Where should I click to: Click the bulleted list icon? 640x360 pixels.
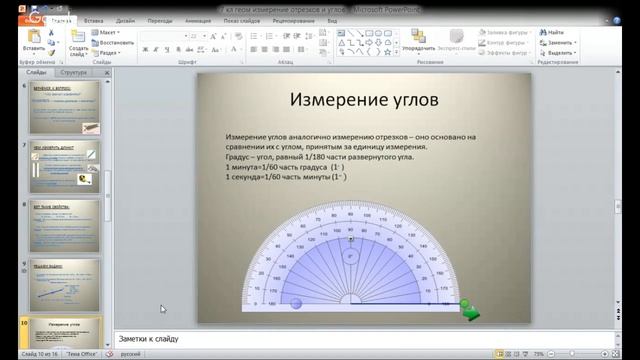[x=254, y=37]
